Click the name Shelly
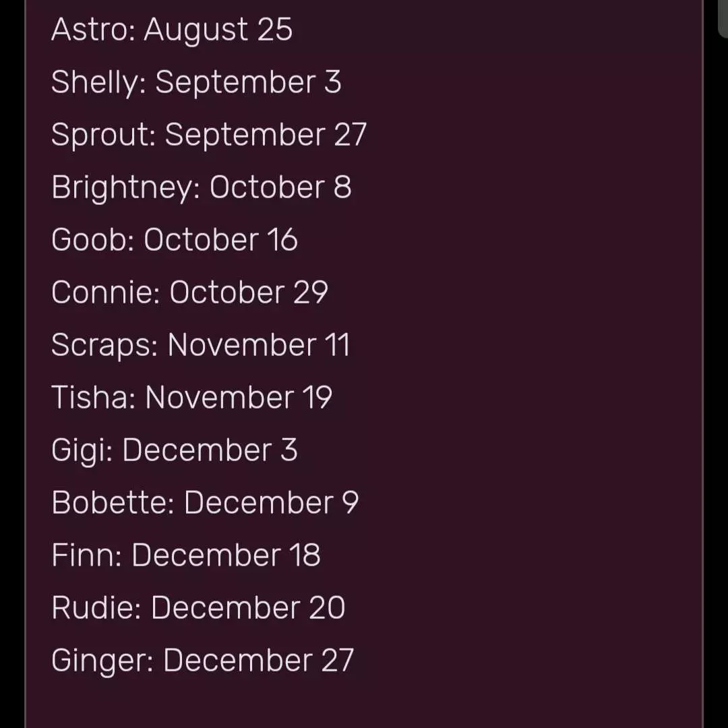The height and width of the screenshot is (728, 728). tap(96, 82)
